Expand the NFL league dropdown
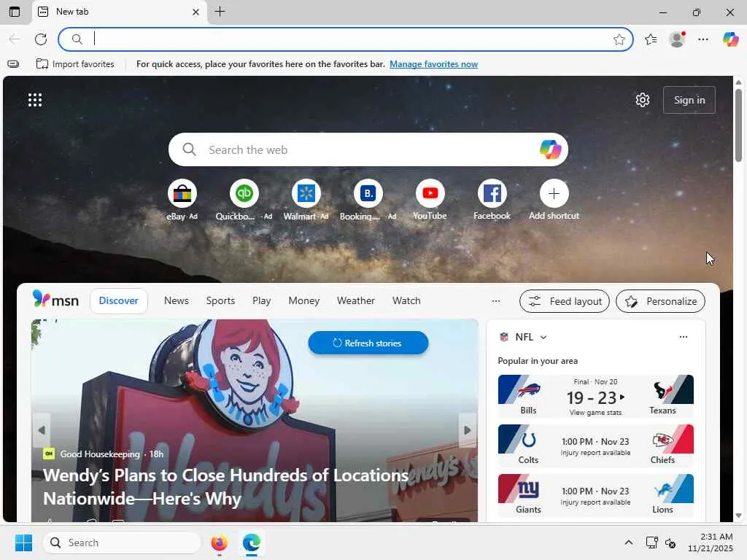 (x=543, y=337)
